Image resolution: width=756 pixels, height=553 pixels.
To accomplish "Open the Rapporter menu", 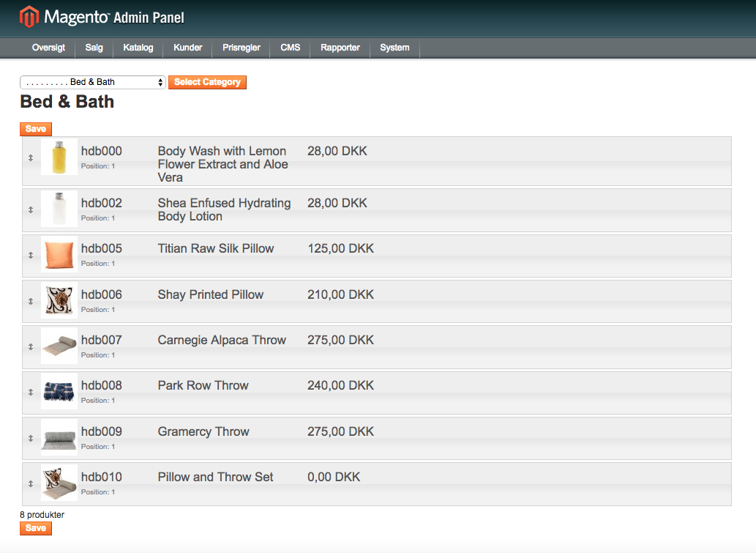I will [x=340, y=48].
